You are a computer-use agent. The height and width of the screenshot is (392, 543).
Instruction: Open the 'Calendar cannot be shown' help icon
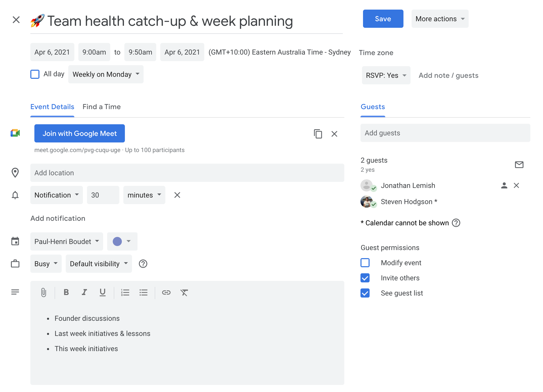pos(456,223)
